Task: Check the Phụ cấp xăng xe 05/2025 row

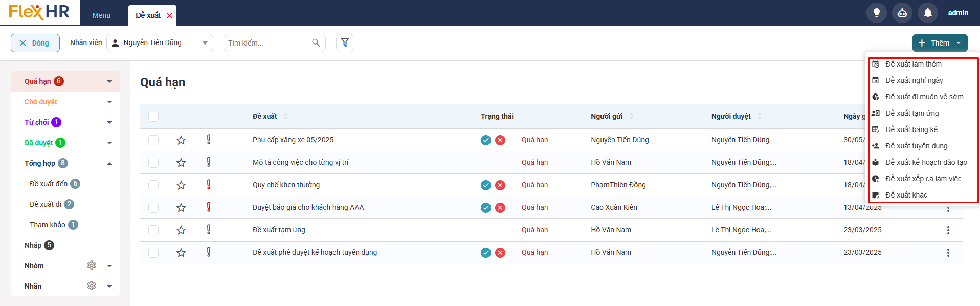Action: (x=153, y=140)
